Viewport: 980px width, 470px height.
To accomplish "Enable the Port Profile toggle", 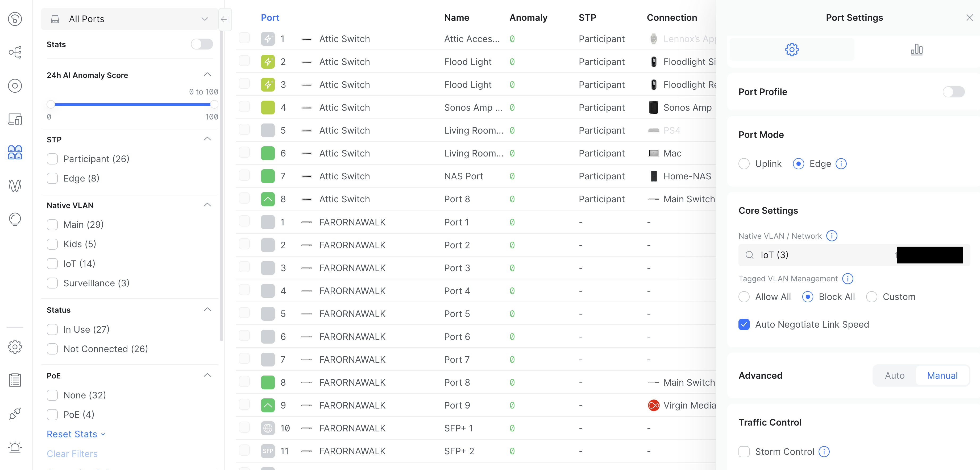I will [x=953, y=92].
